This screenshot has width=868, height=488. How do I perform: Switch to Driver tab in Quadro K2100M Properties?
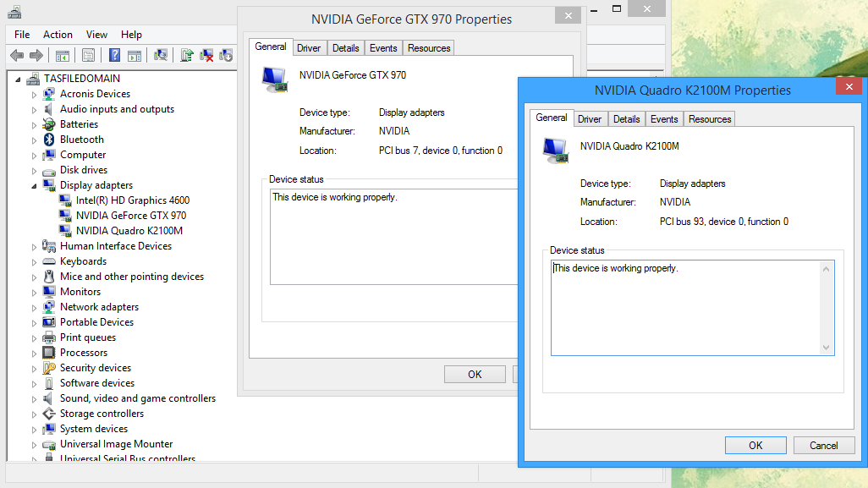pyautogui.click(x=590, y=119)
